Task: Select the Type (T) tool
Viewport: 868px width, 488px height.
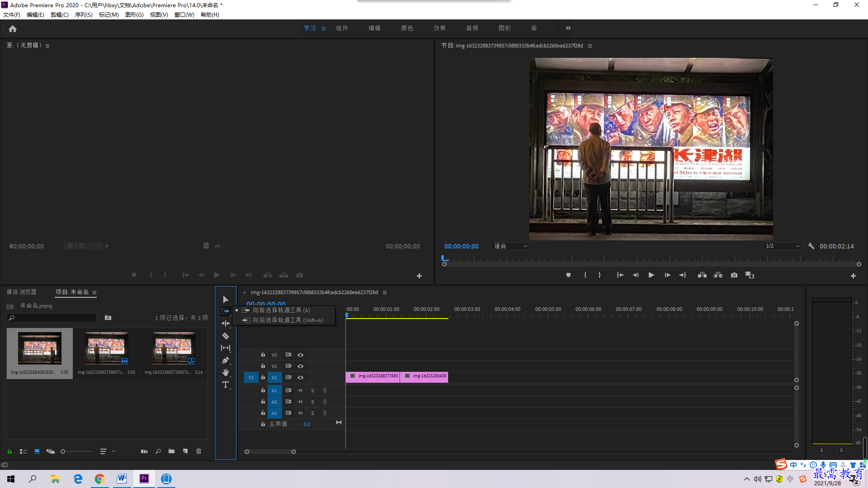Action: [x=226, y=385]
